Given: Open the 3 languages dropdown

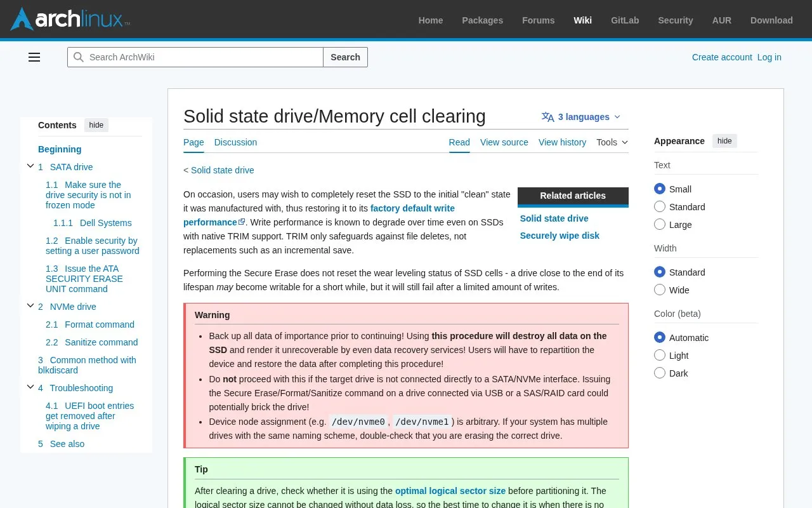Looking at the screenshot, I should click(582, 117).
